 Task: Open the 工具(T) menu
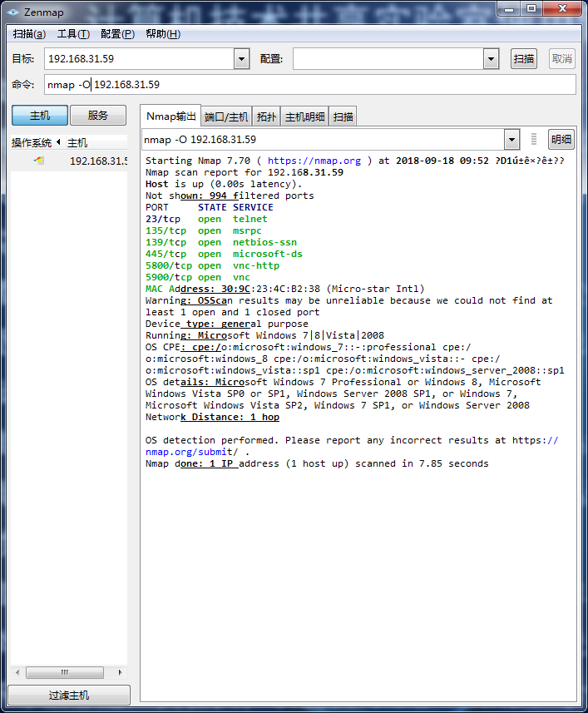(73, 34)
